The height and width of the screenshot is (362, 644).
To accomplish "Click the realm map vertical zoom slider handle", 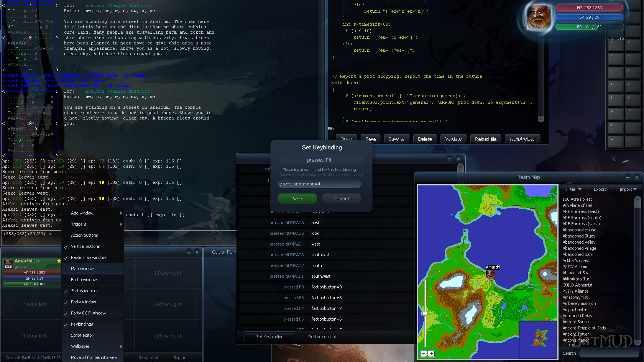I will tap(425, 313).
